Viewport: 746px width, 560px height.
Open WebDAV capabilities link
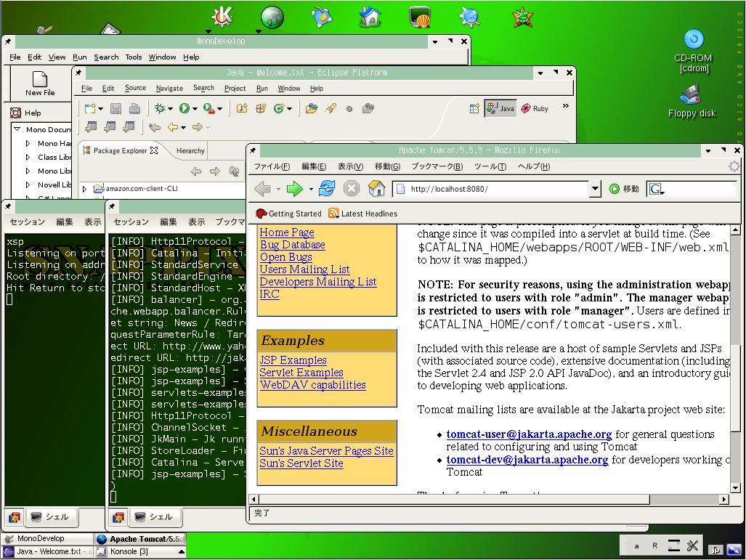point(313,385)
